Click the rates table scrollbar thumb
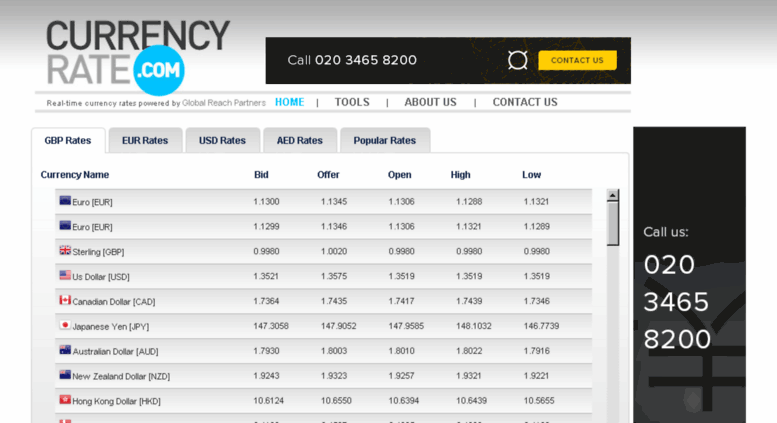 612,223
